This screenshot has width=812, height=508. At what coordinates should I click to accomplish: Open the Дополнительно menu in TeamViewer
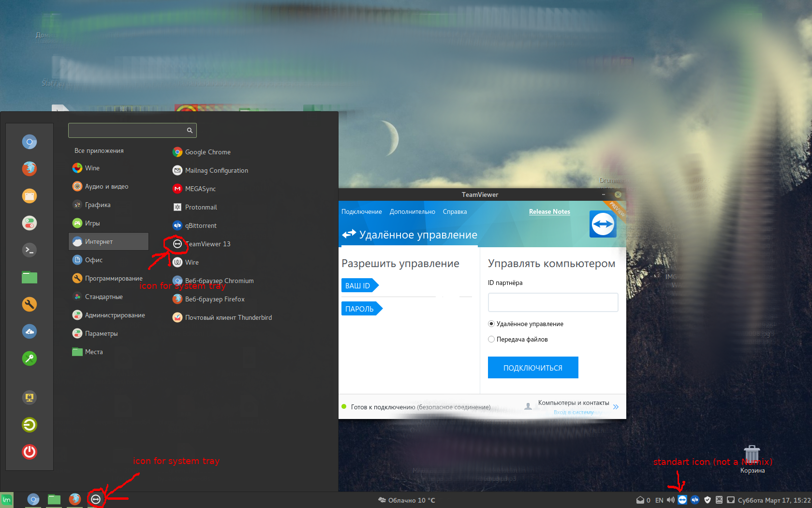pos(413,211)
